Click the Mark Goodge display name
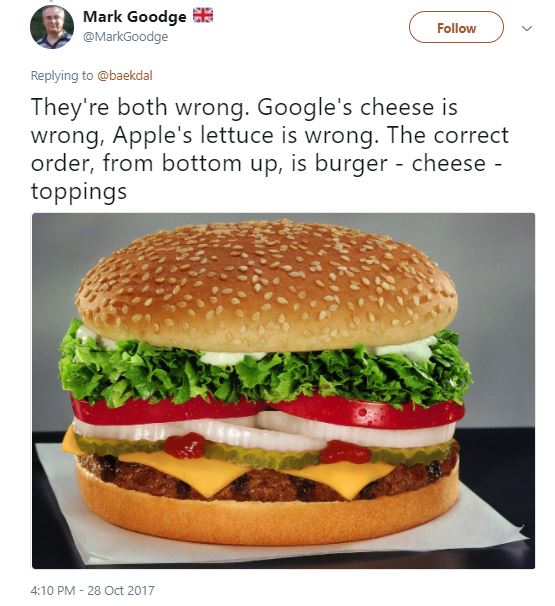The height and width of the screenshot is (606, 555). coord(134,17)
